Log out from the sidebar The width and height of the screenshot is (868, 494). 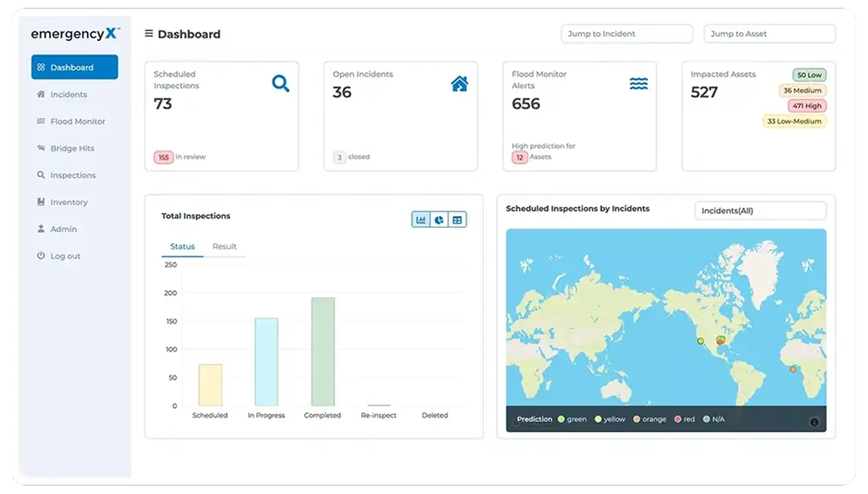click(59, 256)
